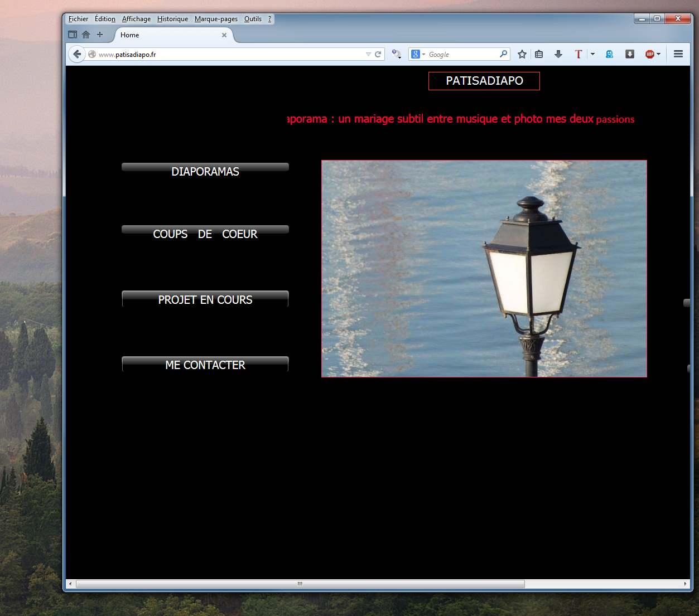Show the bookmarks list icon
Screen dimensions: 699x616
[x=539, y=54]
